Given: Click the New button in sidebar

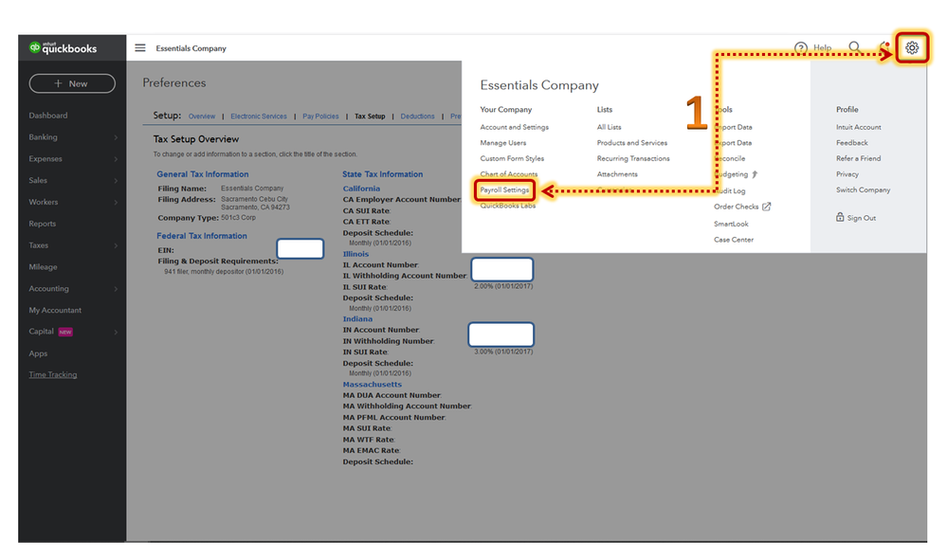Looking at the screenshot, I should [x=72, y=83].
